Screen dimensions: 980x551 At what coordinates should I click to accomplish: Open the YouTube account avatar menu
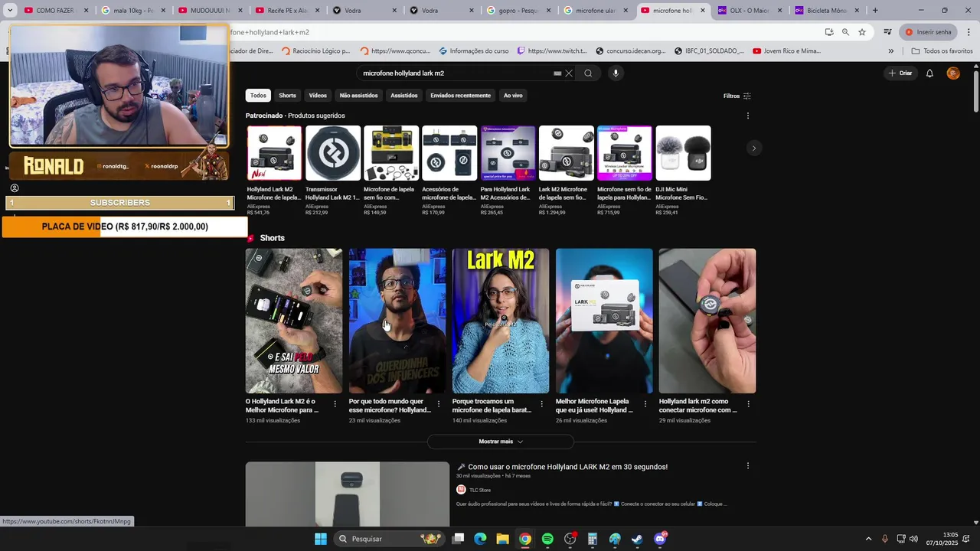point(953,73)
